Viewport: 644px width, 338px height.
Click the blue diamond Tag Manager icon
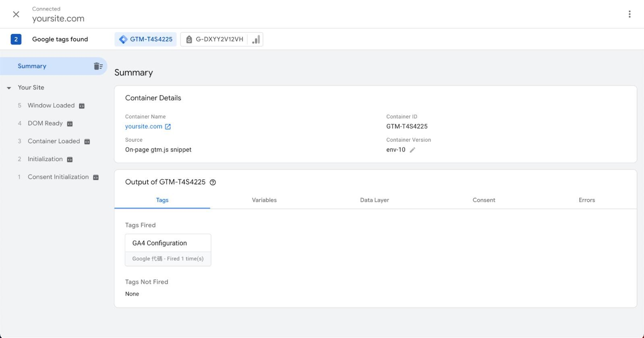pyautogui.click(x=123, y=39)
